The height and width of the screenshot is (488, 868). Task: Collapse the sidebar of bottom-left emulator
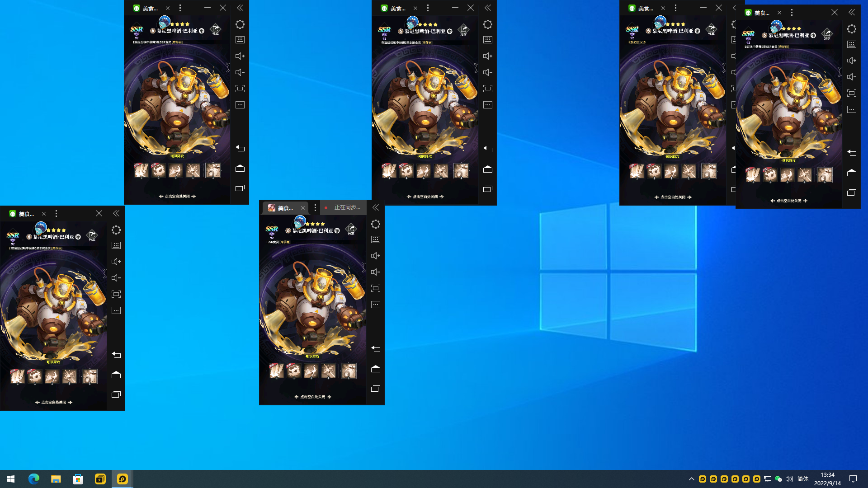(116, 213)
